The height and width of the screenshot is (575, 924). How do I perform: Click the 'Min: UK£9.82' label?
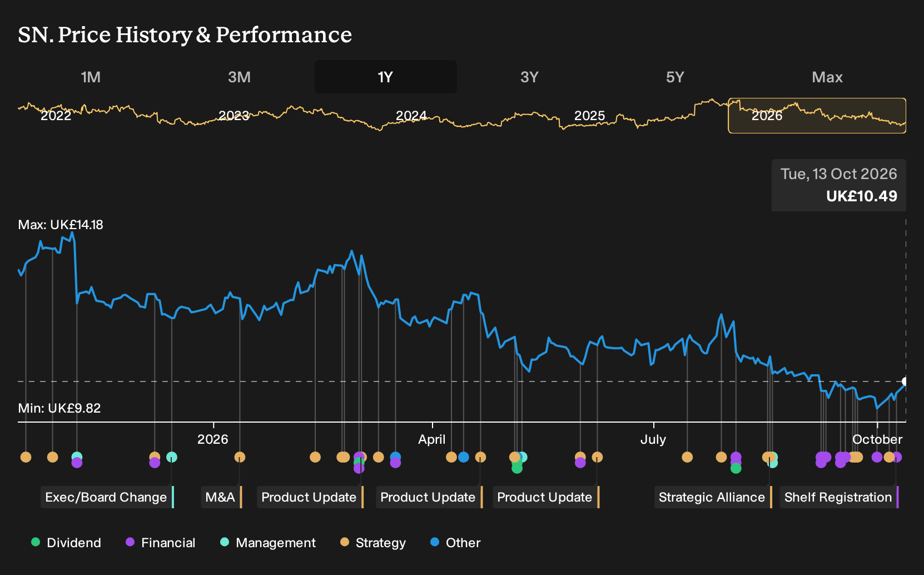59,408
